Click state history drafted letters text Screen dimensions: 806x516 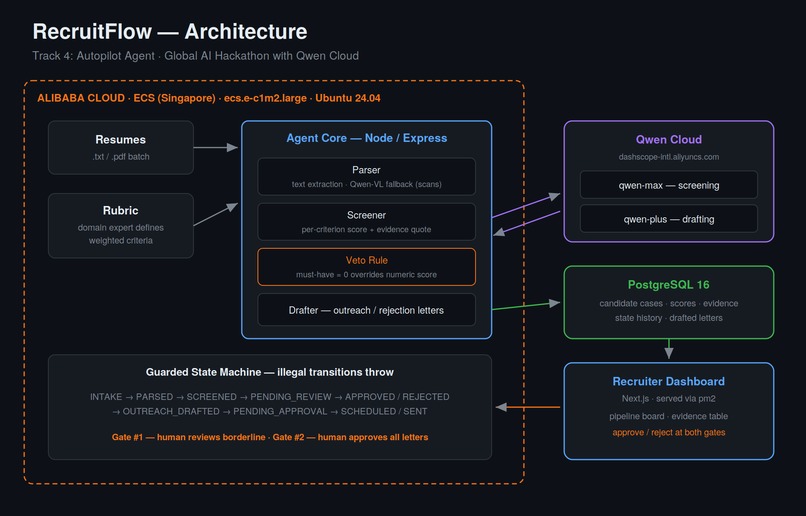point(669,318)
